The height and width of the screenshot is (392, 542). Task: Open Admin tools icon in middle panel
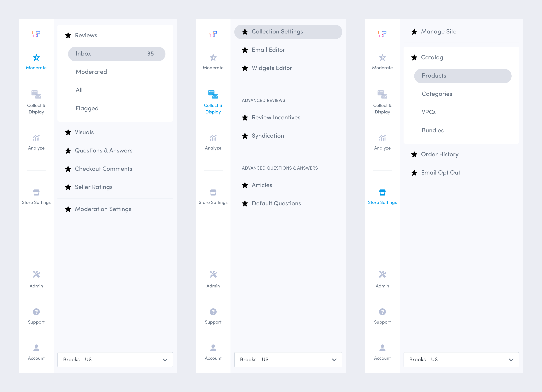pos(213,274)
